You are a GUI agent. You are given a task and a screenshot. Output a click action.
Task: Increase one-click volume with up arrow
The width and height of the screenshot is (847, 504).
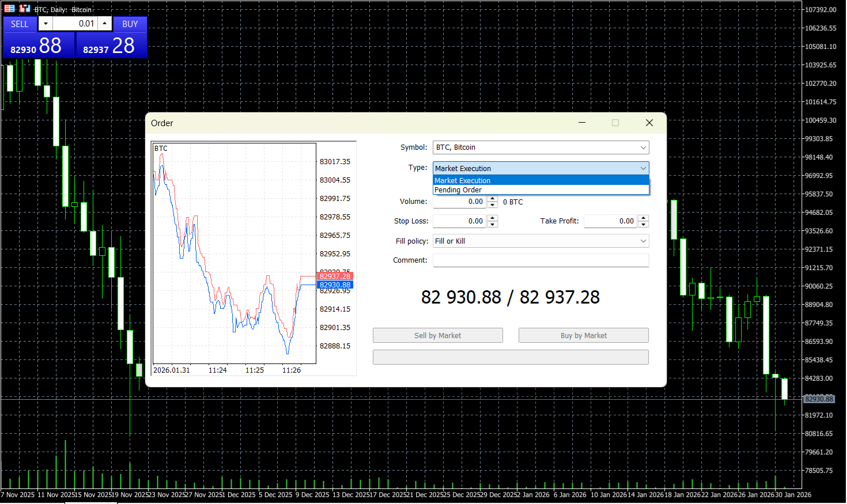click(x=104, y=24)
